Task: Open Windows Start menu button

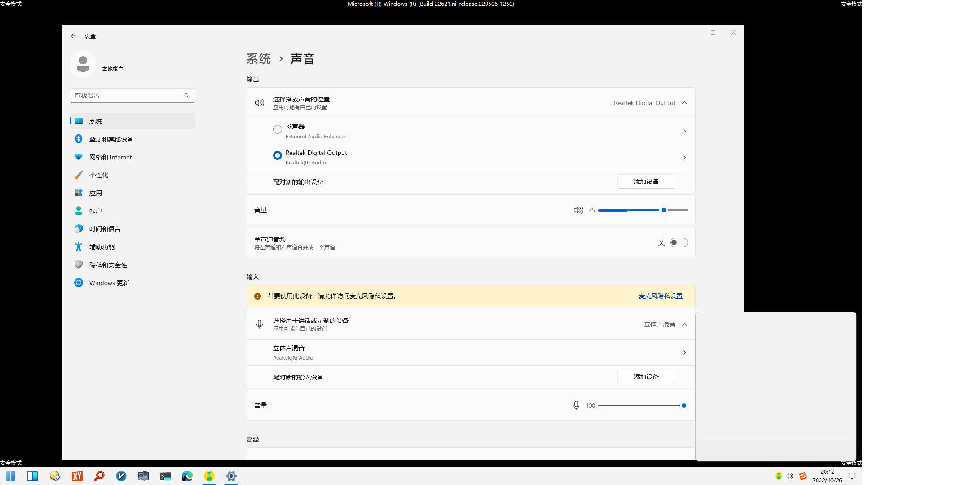Action: point(11,476)
